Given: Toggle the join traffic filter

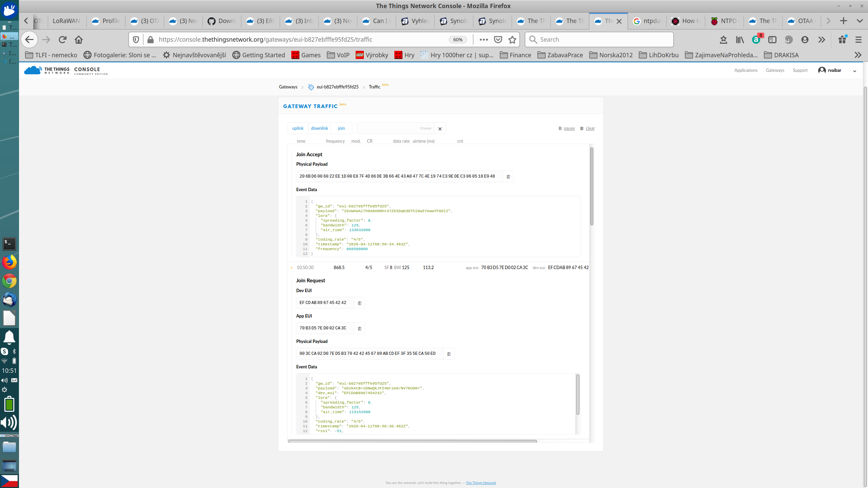Looking at the screenshot, I should coord(341,128).
